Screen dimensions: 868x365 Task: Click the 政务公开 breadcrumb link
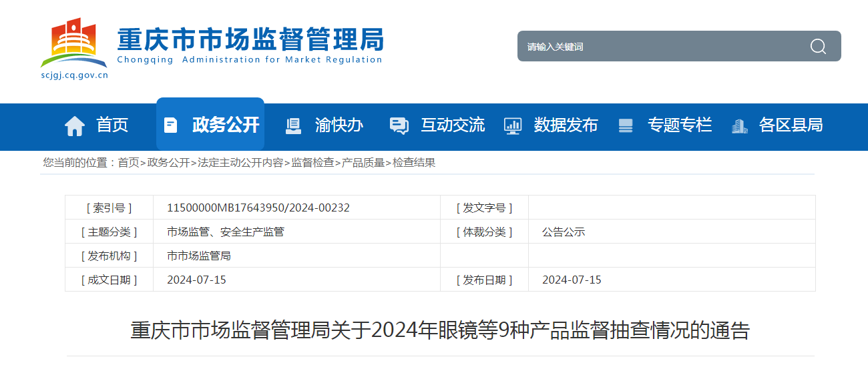(168, 162)
